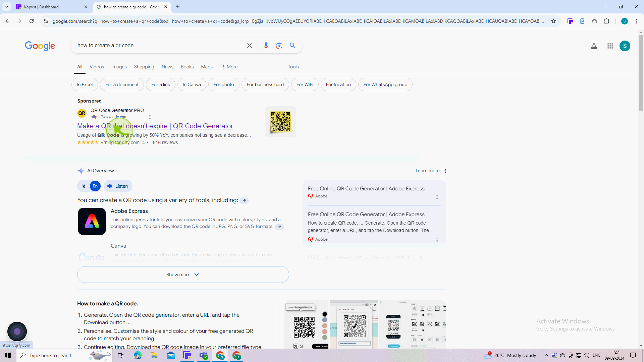Refine search with For a document chip
644x362 pixels.
pyautogui.click(x=122, y=84)
